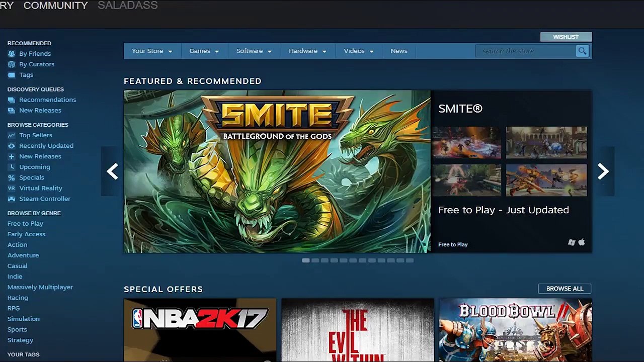Click the Virtual Reality VR icon
Screen dimensions: 644x362
pyautogui.click(x=11, y=188)
